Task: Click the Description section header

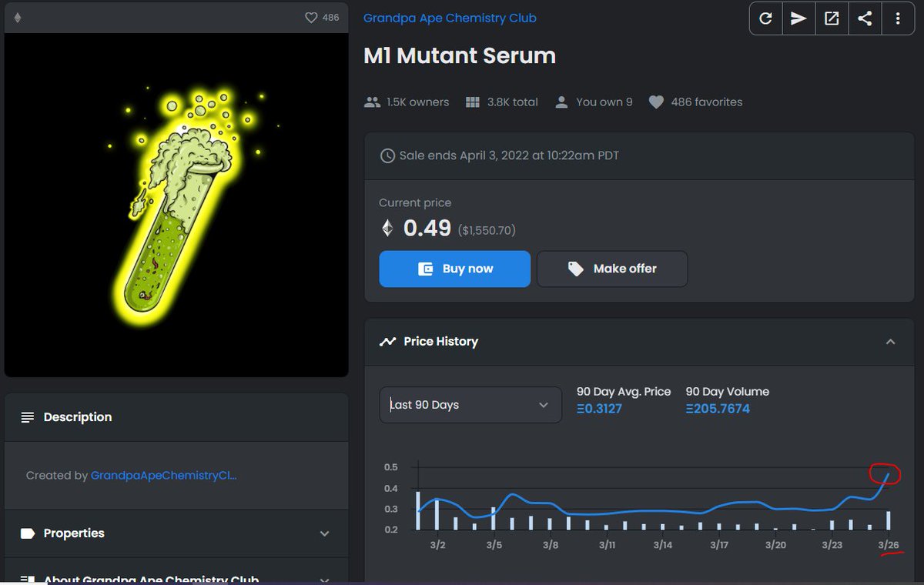Action: click(176, 417)
